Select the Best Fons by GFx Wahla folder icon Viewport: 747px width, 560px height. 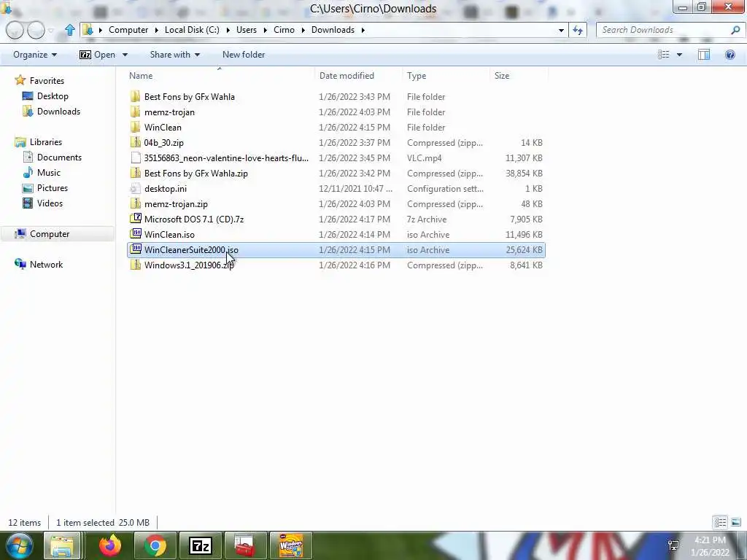[135, 97]
